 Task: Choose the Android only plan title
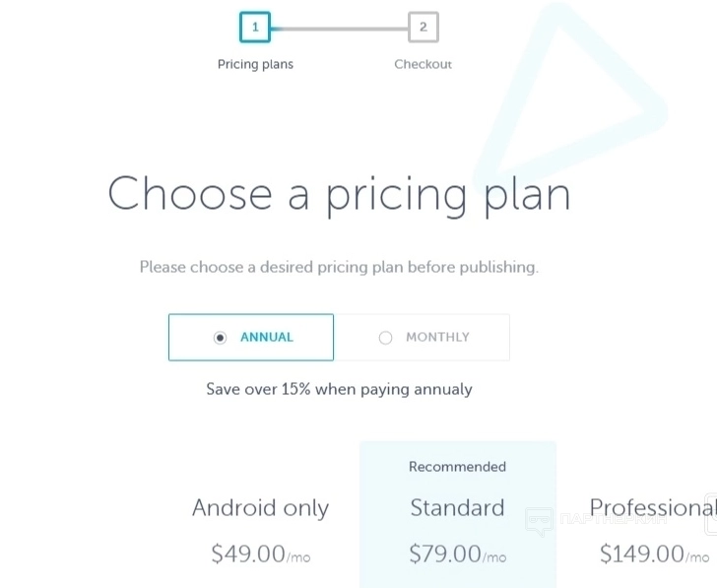point(260,508)
